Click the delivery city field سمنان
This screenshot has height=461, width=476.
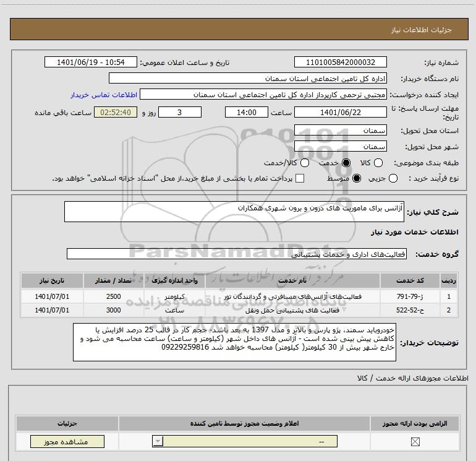click(x=340, y=146)
